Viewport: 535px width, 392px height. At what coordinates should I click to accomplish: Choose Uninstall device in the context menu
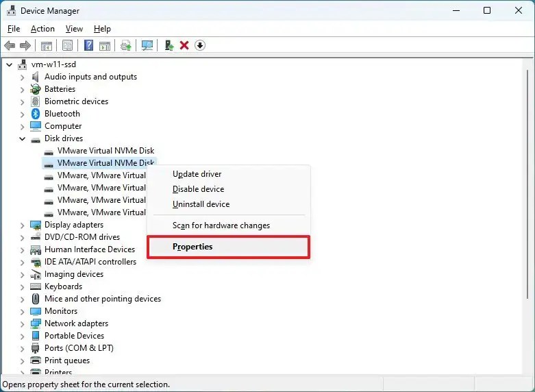pyautogui.click(x=201, y=204)
